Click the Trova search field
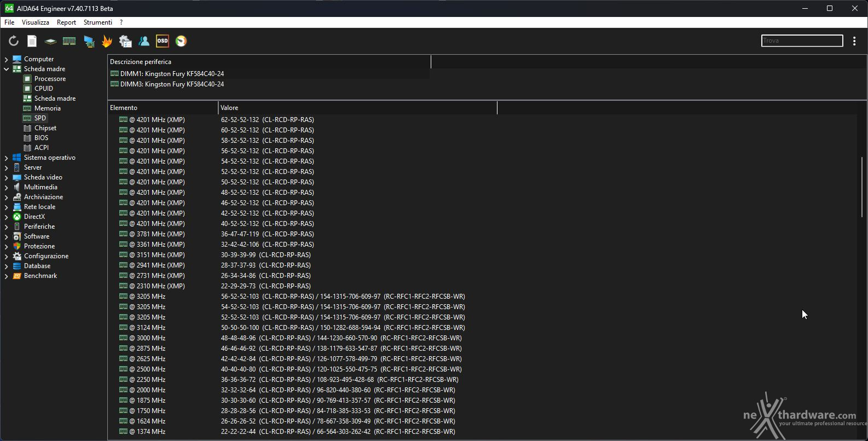 (802, 40)
